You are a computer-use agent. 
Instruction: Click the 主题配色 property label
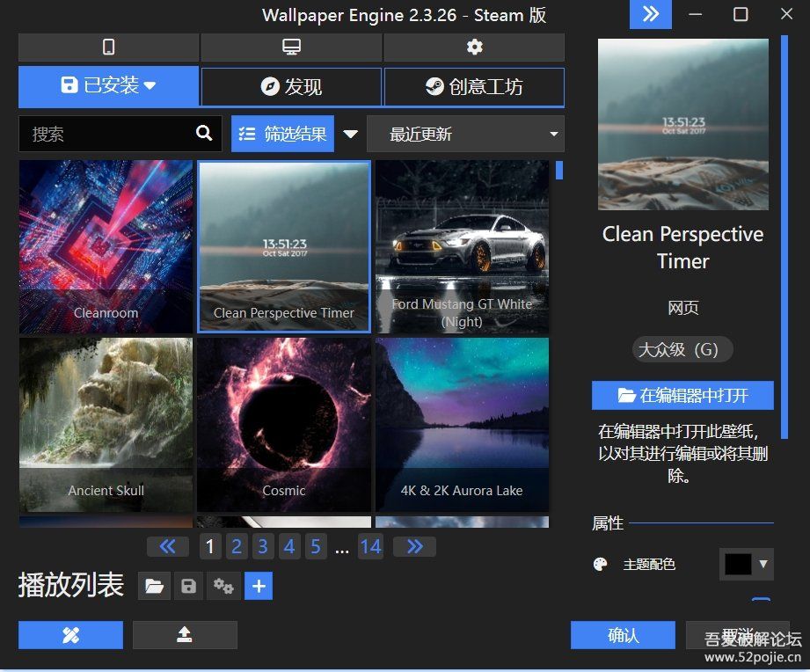click(x=649, y=565)
